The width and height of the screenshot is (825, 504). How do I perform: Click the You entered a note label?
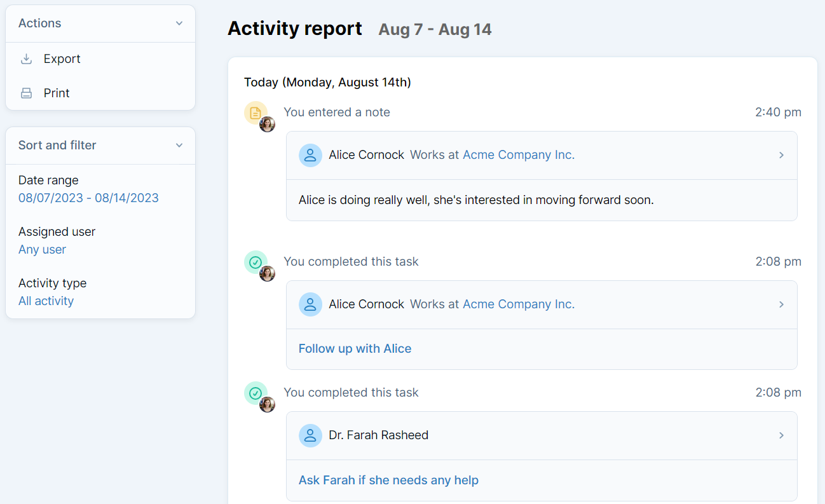337,112
